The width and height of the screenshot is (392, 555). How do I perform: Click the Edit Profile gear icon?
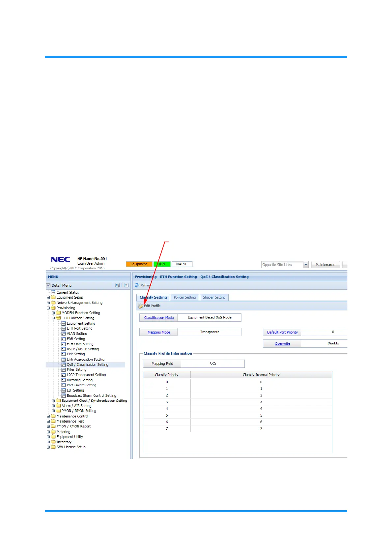pyautogui.click(x=140, y=306)
